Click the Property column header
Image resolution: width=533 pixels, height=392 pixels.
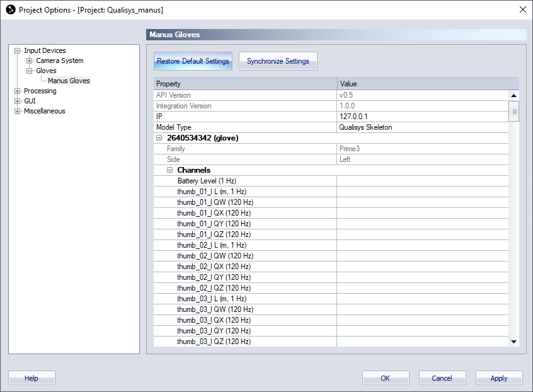pyautogui.click(x=245, y=84)
